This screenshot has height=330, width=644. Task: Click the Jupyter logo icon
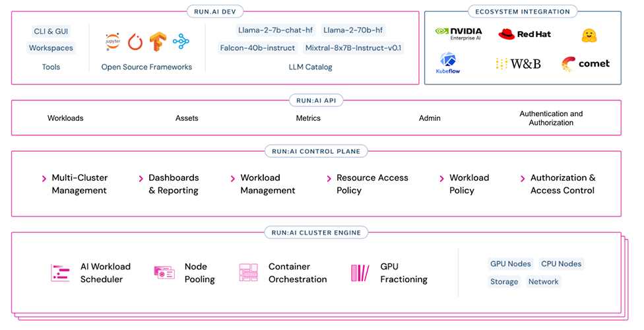[113, 42]
